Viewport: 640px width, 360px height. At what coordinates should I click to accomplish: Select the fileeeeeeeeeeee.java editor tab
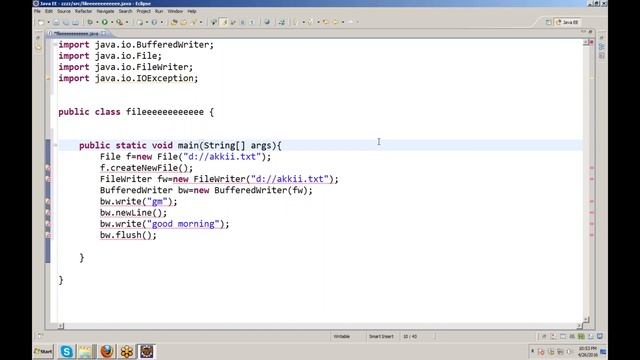click(x=76, y=33)
